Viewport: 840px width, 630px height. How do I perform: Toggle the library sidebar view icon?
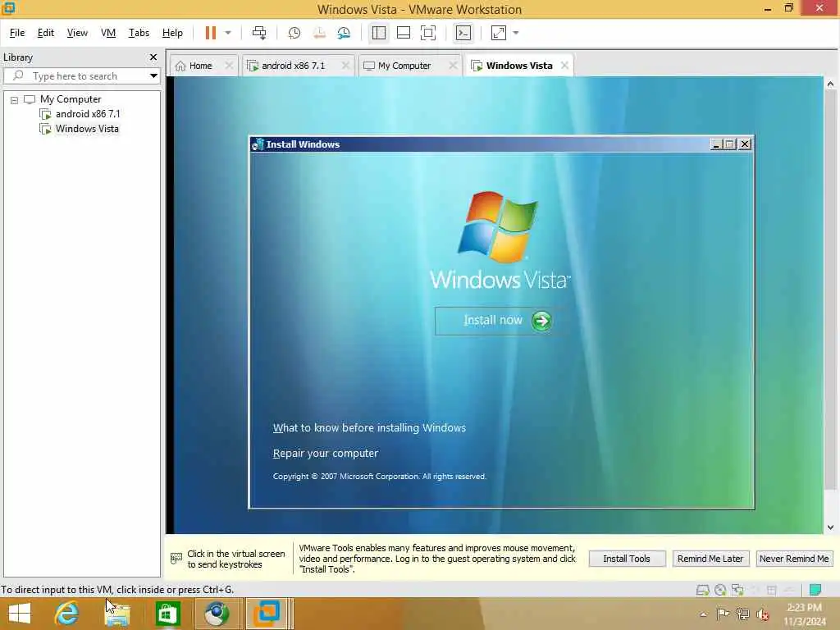pos(379,33)
